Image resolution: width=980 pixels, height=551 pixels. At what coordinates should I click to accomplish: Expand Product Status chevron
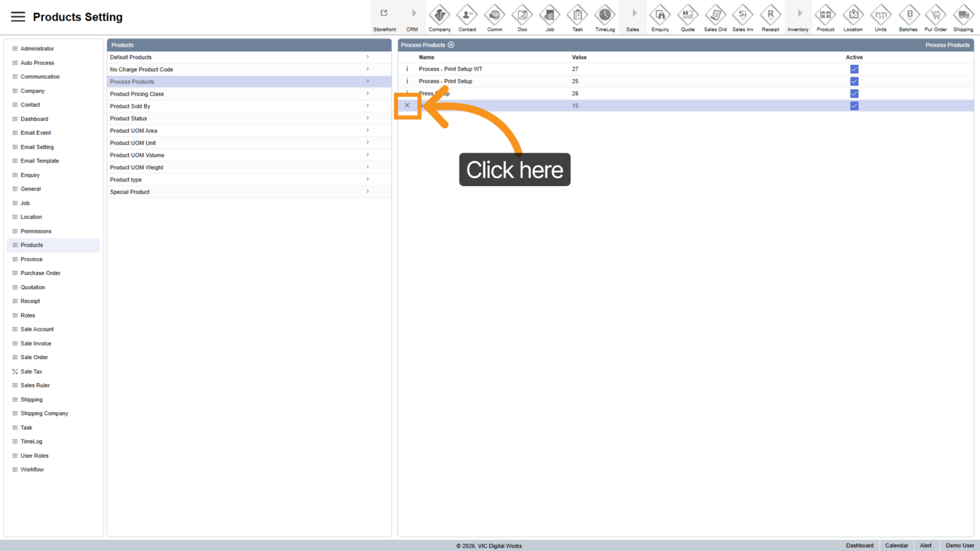[x=367, y=118]
